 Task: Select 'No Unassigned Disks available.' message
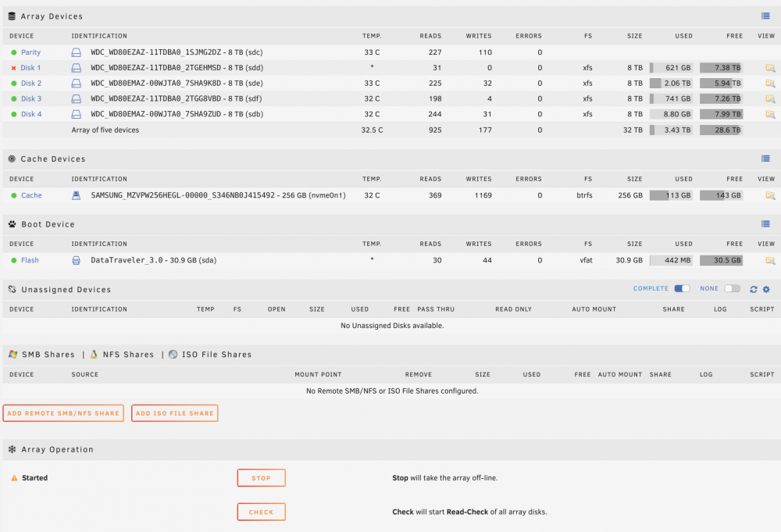coord(392,325)
